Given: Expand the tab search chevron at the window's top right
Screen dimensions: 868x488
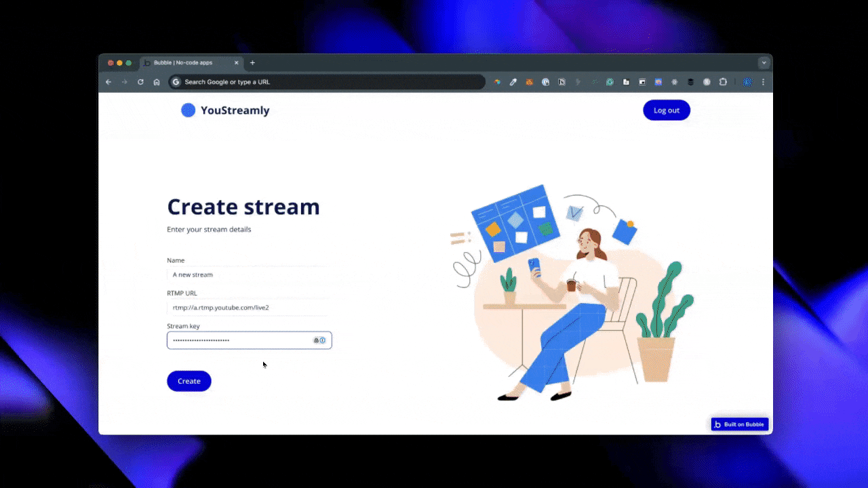Looking at the screenshot, I should [x=764, y=62].
